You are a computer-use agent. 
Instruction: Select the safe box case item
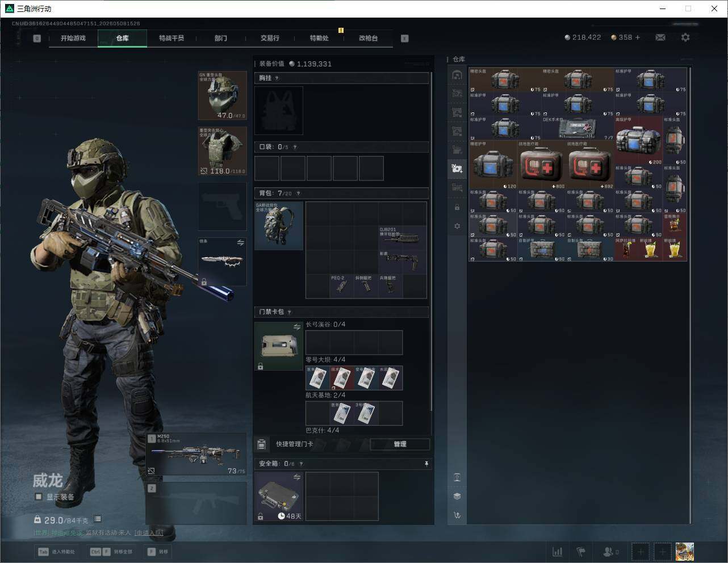pos(279,496)
